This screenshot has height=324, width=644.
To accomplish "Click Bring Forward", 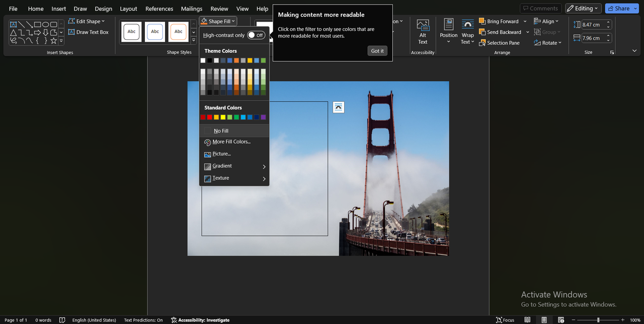I will (x=499, y=22).
